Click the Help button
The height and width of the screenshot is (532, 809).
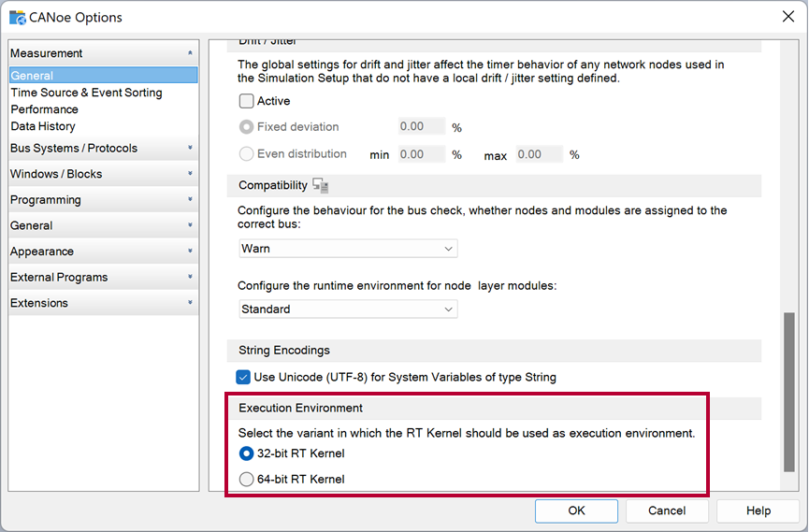click(x=758, y=510)
